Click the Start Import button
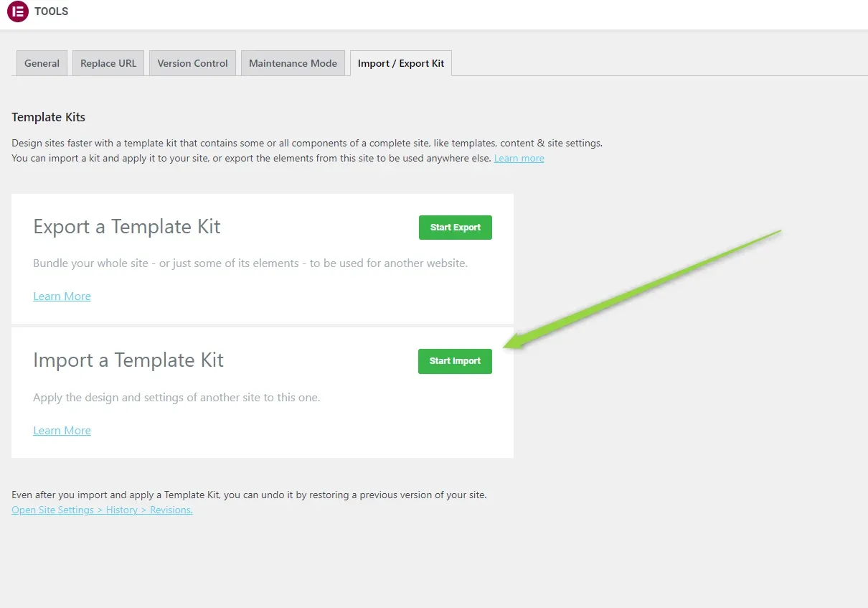The width and height of the screenshot is (868, 608). coord(455,361)
